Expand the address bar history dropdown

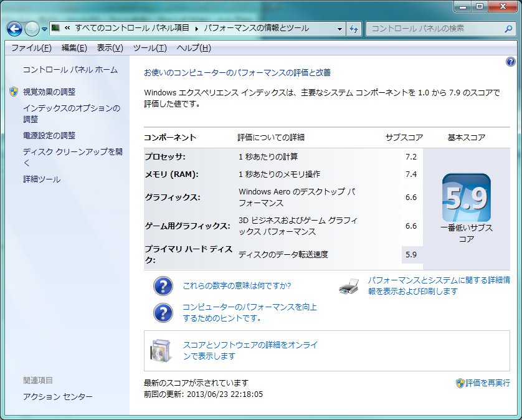point(339,29)
